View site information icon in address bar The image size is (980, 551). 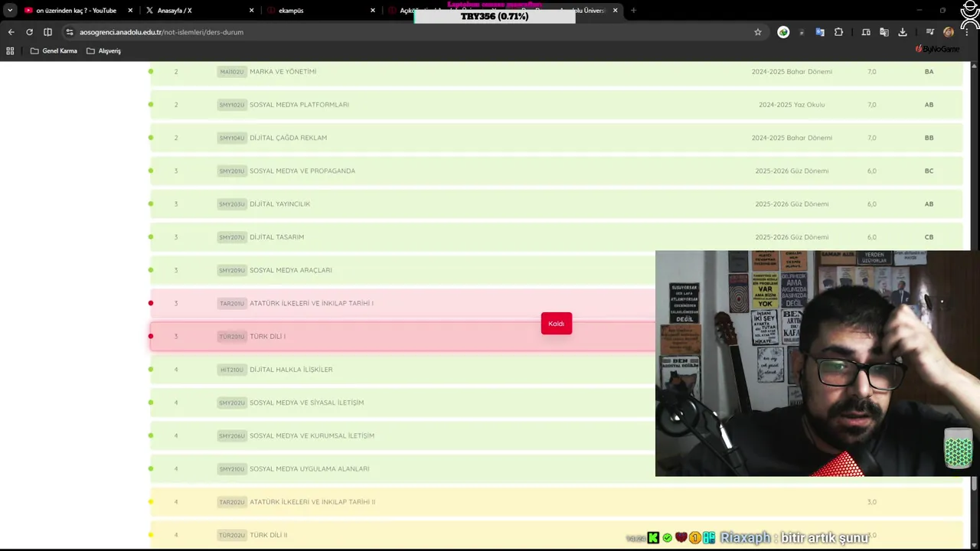pyautogui.click(x=70, y=32)
